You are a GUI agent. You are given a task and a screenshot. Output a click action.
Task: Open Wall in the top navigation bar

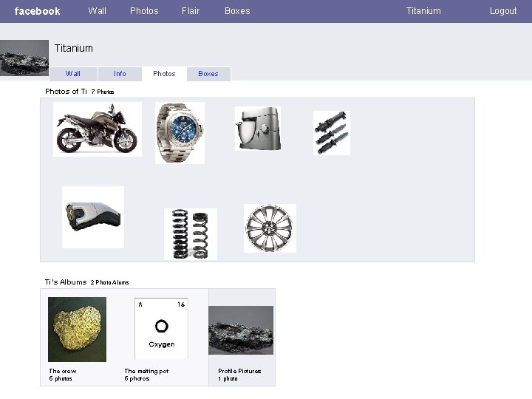(98, 11)
